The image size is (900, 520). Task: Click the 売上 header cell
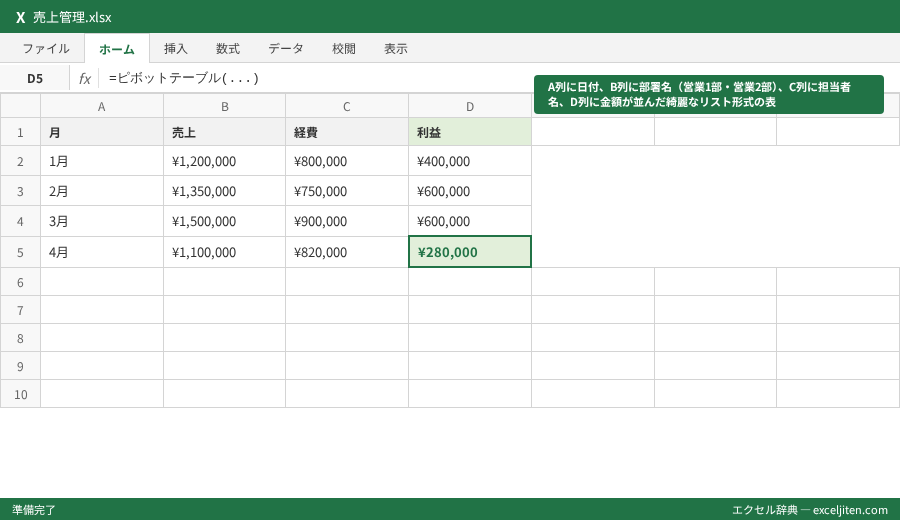(224, 133)
